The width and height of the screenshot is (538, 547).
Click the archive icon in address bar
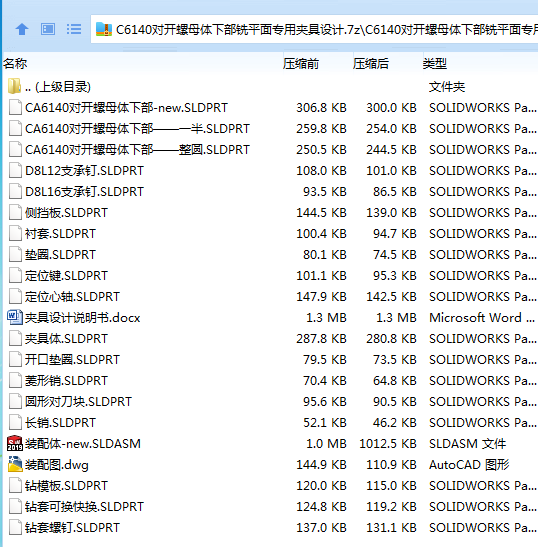coord(104,29)
